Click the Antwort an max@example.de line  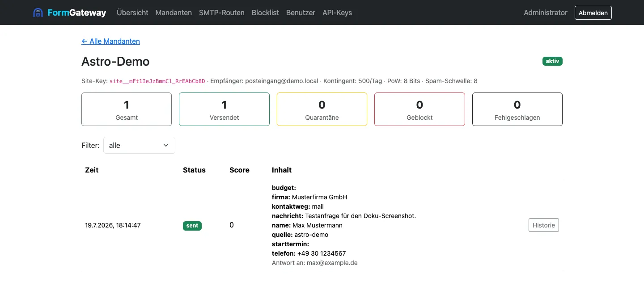coord(315,263)
